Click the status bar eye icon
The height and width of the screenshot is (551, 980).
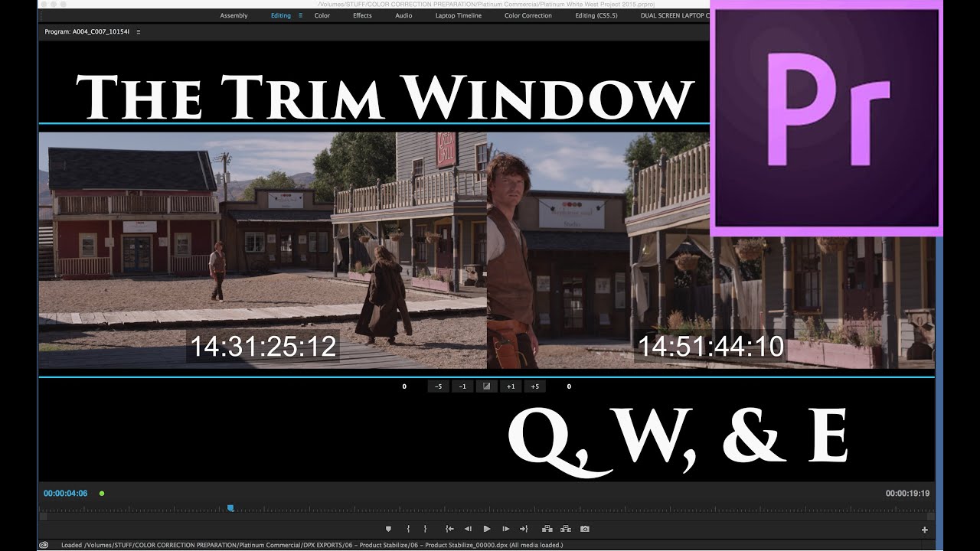tap(44, 545)
